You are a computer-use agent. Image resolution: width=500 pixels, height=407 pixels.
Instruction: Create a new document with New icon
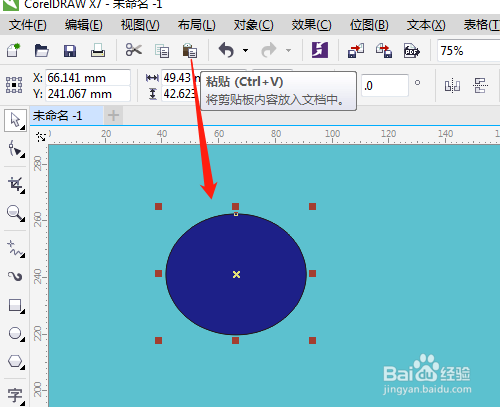pyautogui.click(x=14, y=51)
